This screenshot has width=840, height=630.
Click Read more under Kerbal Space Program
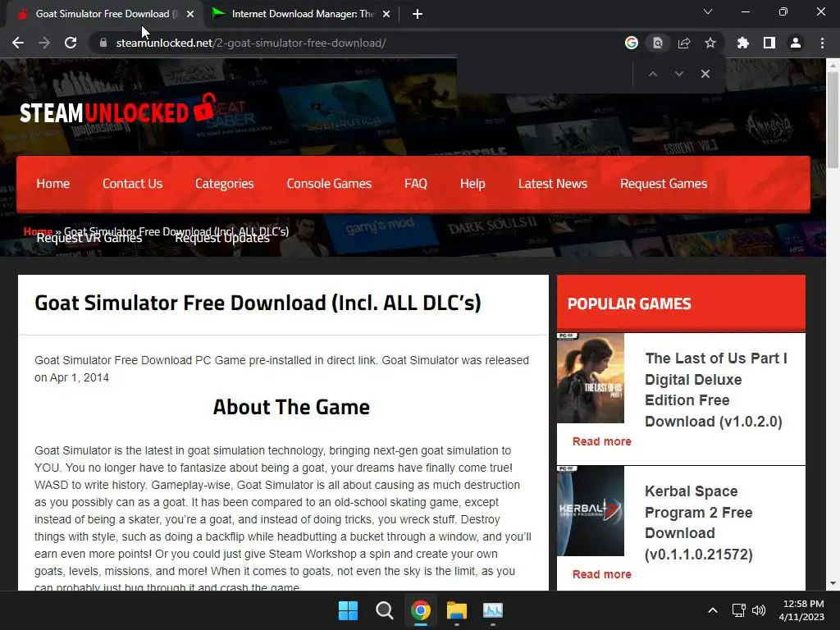[x=601, y=574]
